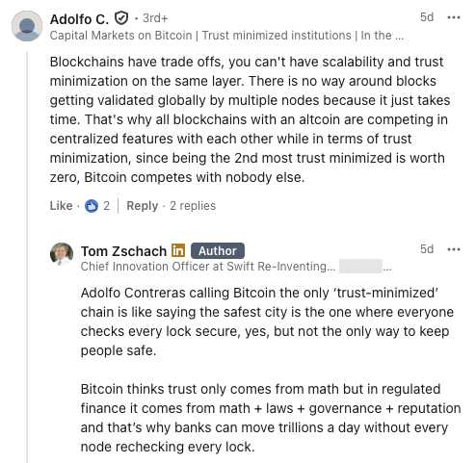
Task: Click the verified shield badge next to Adolfo C.
Action: tap(121, 18)
